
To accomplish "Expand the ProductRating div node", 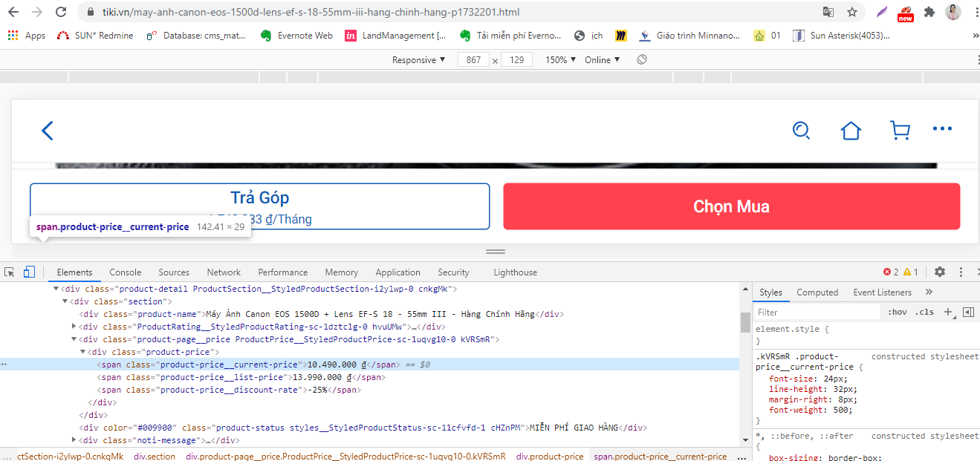I will tap(74, 327).
